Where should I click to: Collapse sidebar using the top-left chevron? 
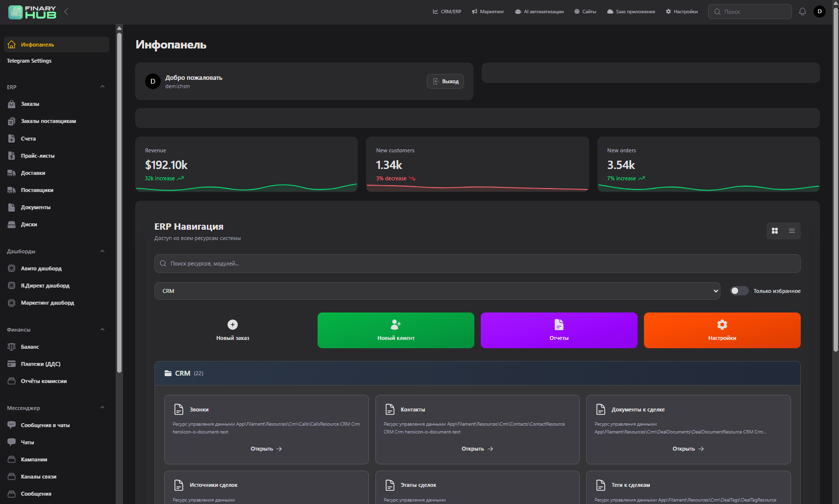(66, 12)
